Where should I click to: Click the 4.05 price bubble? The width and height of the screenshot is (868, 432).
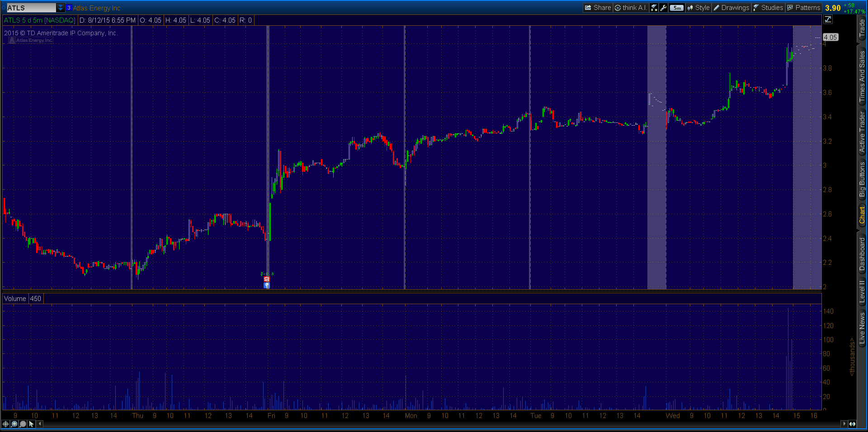pyautogui.click(x=830, y=38)
